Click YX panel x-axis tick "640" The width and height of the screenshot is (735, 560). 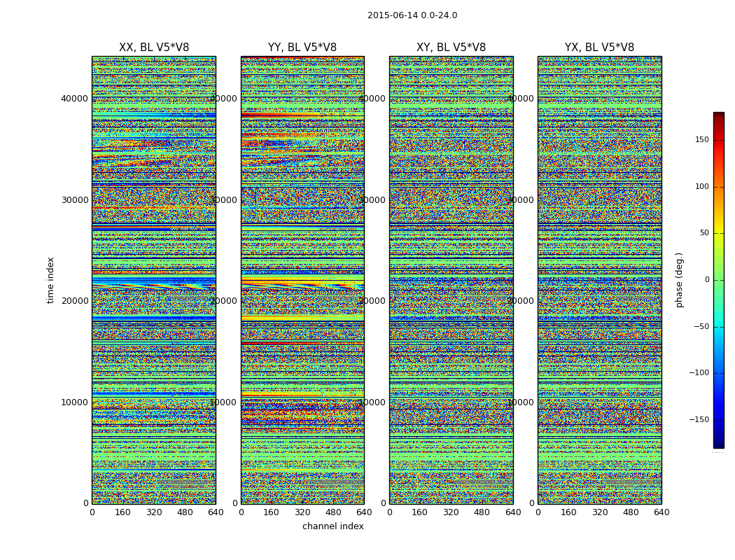[661, 512]
